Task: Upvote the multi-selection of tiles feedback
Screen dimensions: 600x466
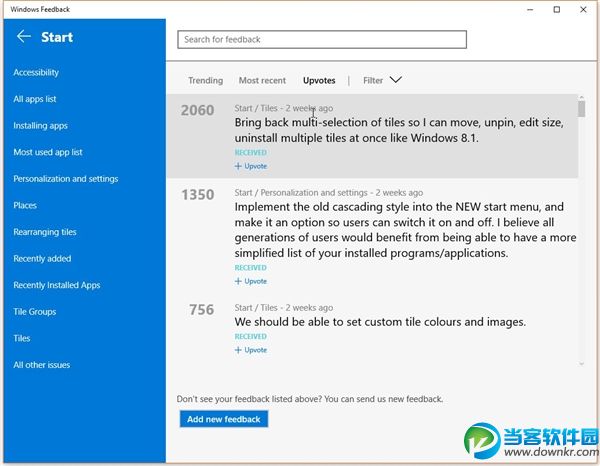Action: pyautogui.click(x=251, y=166)
